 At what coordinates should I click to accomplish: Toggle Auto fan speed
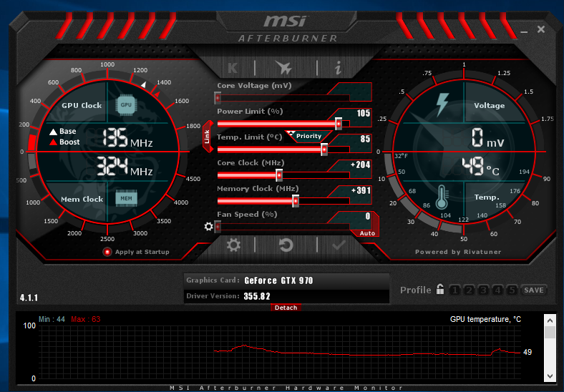pos(367,233)
